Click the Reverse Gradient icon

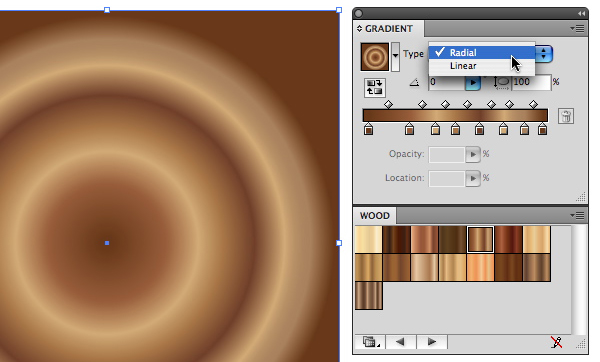tap(375, 87)
